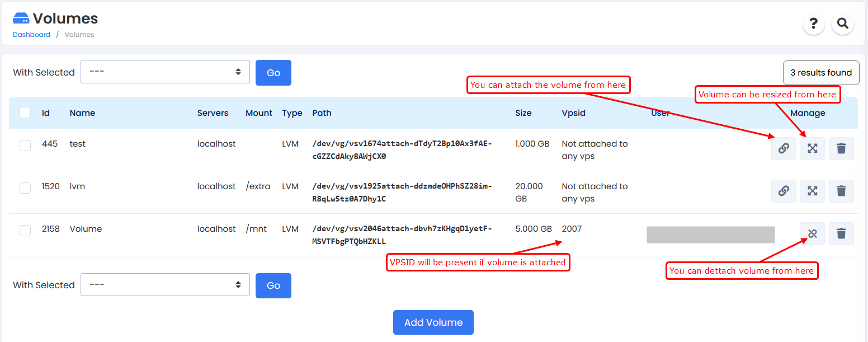Toggle the select-all checkbox in table header
The height and width of the screenshot is (342, 868).
click(25, 113)
